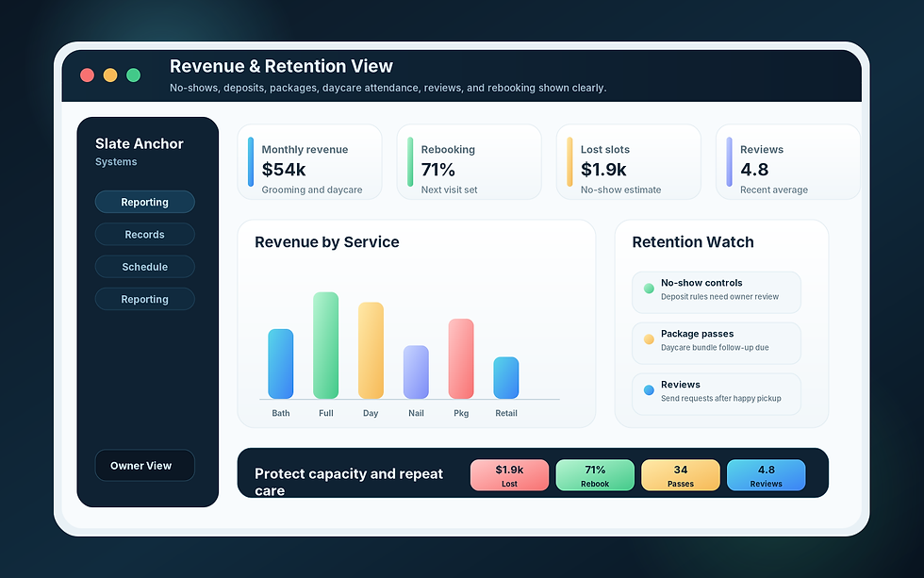Click the 'No-show estimate' caption

tap(620, 190)
